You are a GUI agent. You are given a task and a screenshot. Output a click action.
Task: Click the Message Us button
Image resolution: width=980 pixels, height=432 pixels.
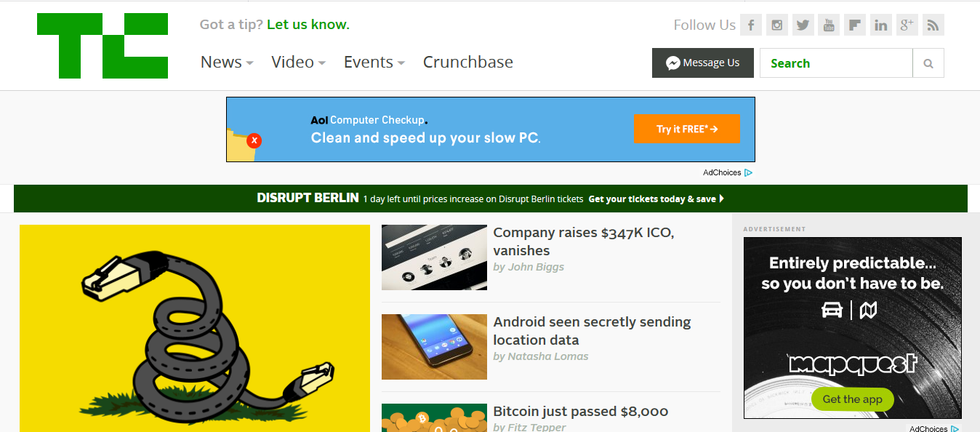click(703, 63)
